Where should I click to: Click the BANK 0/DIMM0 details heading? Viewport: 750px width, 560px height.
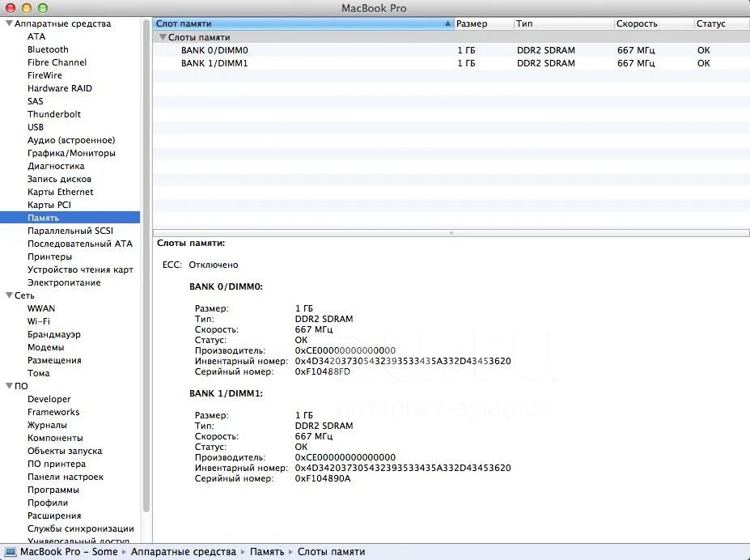226,286
